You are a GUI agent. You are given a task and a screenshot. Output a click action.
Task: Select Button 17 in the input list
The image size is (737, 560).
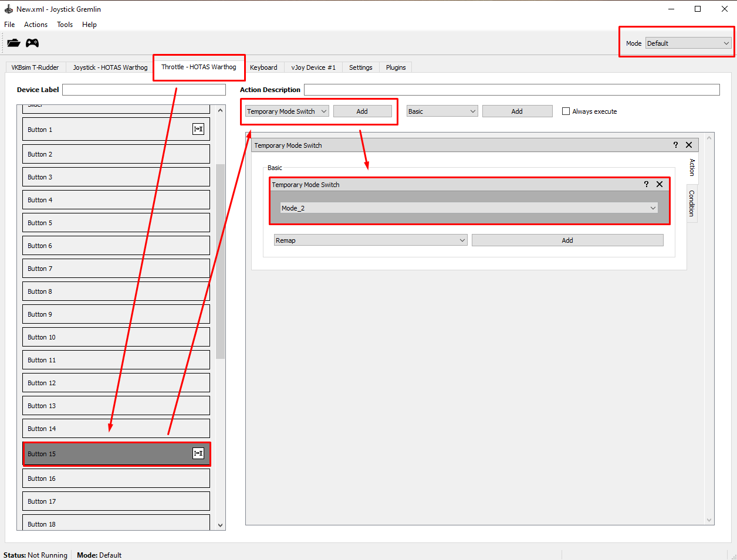pyautogui.click(x=116, y=501)
